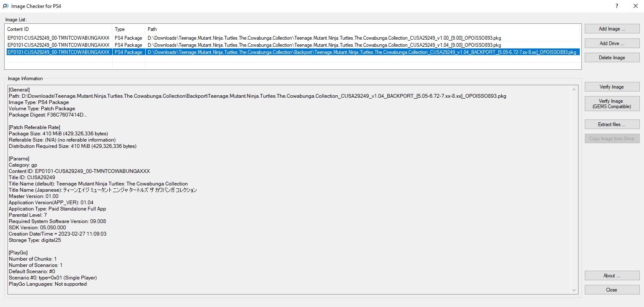Screen dimensions: 644x307
Task: Click the Application Type: Paid Standalone Full App line
Action: [58, 208]
